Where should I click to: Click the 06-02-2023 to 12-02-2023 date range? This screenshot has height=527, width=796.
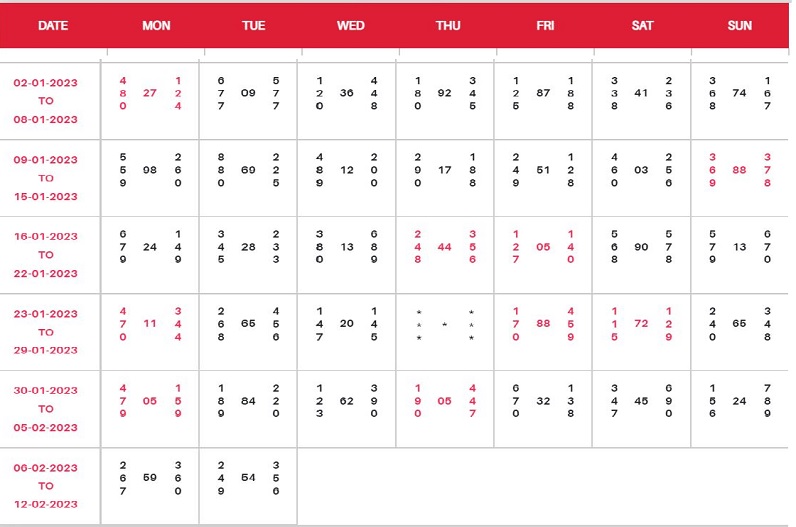click(46, 486)
